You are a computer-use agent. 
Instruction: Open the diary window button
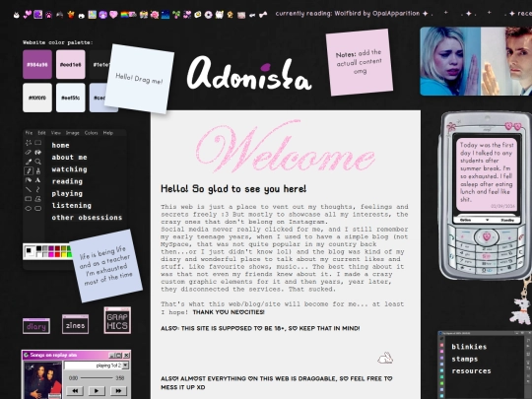click(36, 326)
